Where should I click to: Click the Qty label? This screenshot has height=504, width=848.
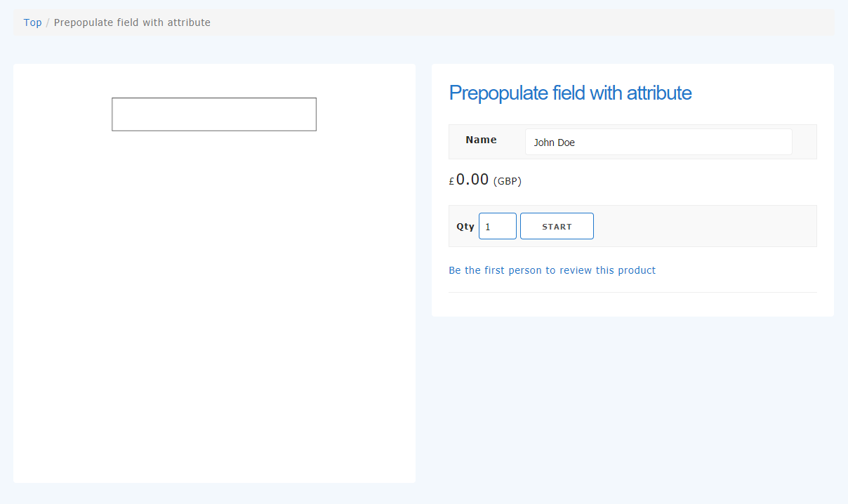pyautogui.click(x=465, y=226)
